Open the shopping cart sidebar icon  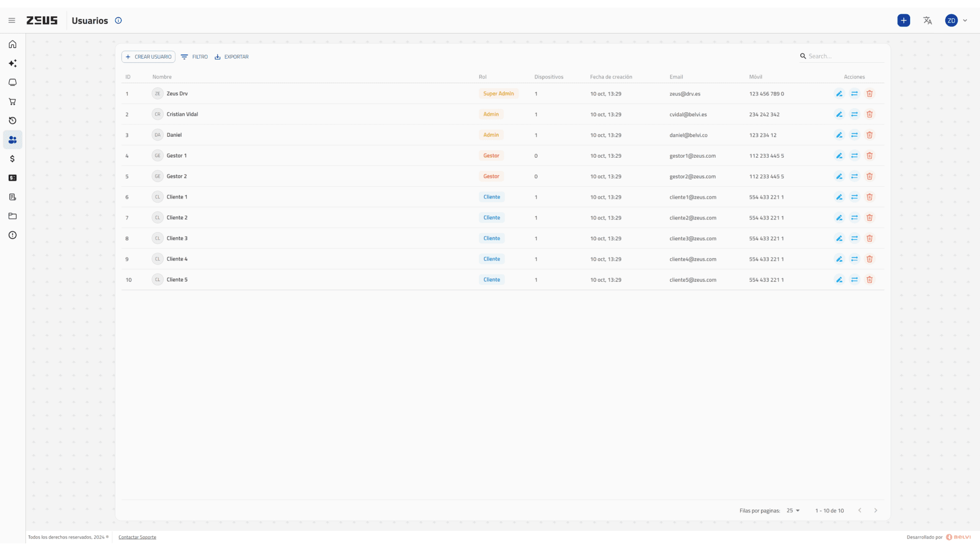(x=12, y=102)
